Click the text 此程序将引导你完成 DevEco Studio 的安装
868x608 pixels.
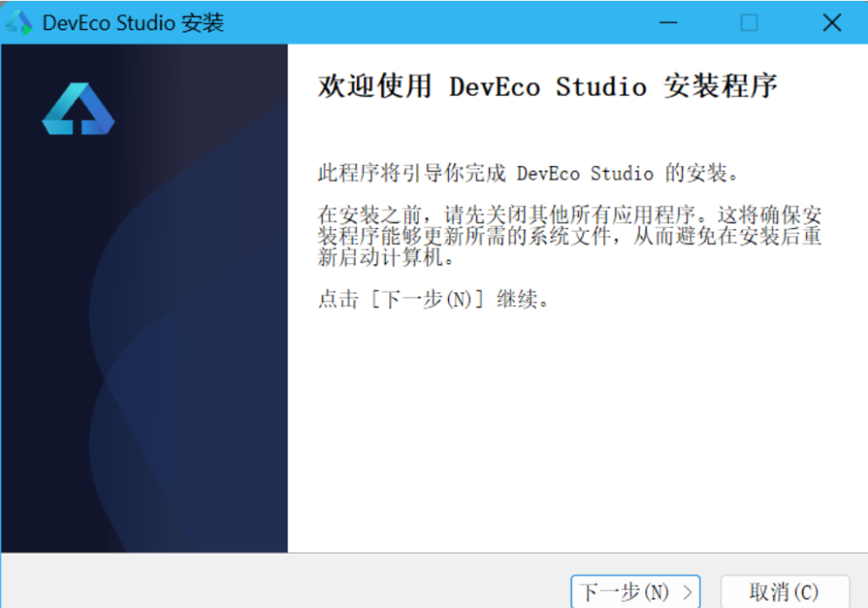coord(529,174)
